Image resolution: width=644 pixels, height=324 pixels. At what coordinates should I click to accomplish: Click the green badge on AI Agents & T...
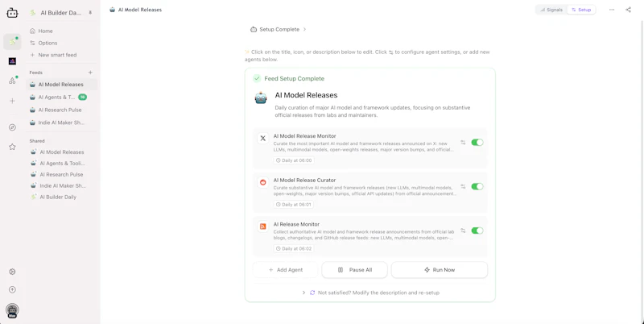tap(83, 97)
